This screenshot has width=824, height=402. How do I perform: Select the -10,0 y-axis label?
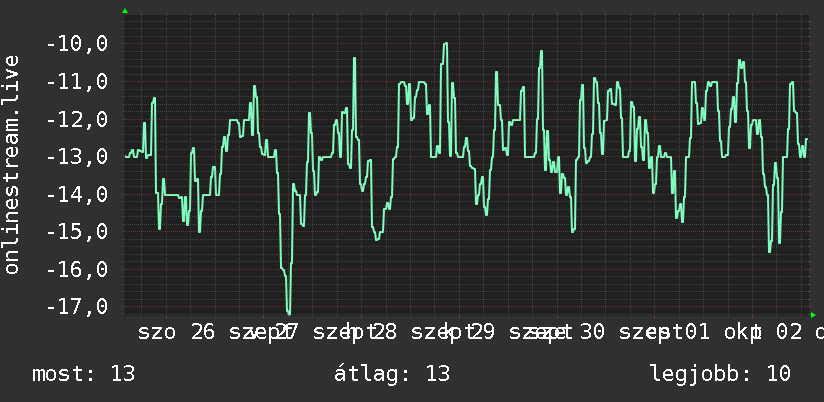77,44
